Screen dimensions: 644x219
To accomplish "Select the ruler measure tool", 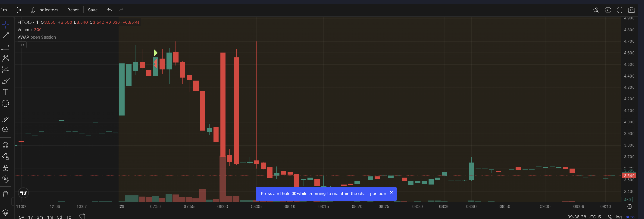I will (6, 119).
